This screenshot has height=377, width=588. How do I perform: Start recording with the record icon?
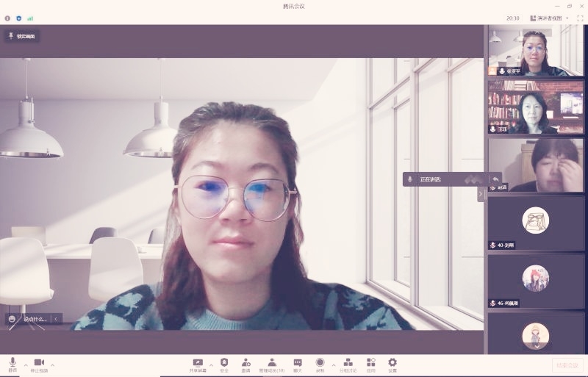[320, 364]
